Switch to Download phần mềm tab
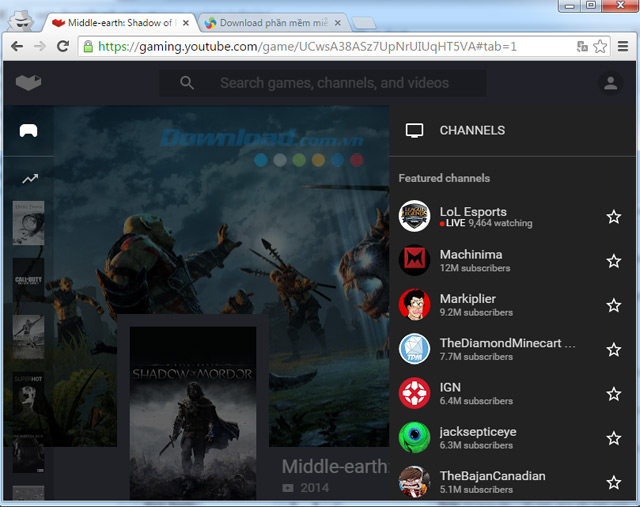This screenshot has width=640, height=507. pos(273,23)
